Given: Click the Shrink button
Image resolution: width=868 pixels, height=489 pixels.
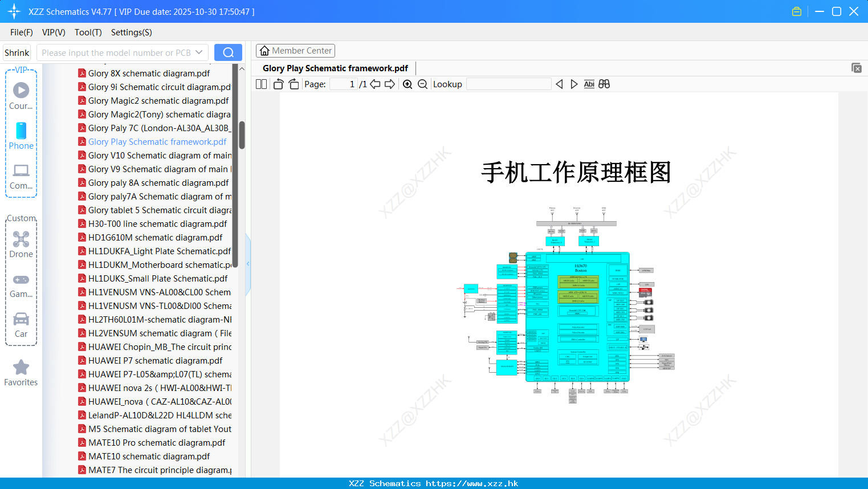Looking at the screenshot, I should (x=17, y=52).
